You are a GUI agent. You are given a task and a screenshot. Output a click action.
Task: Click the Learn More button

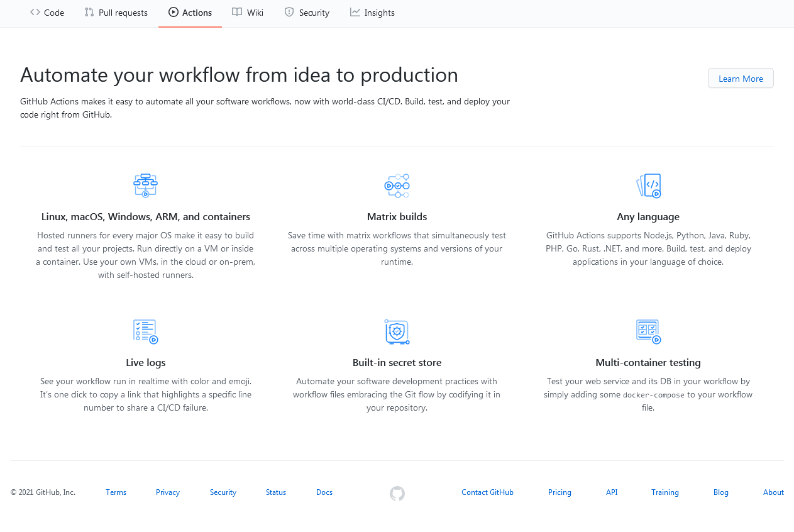pyautogui.click(x=741, y=79)
